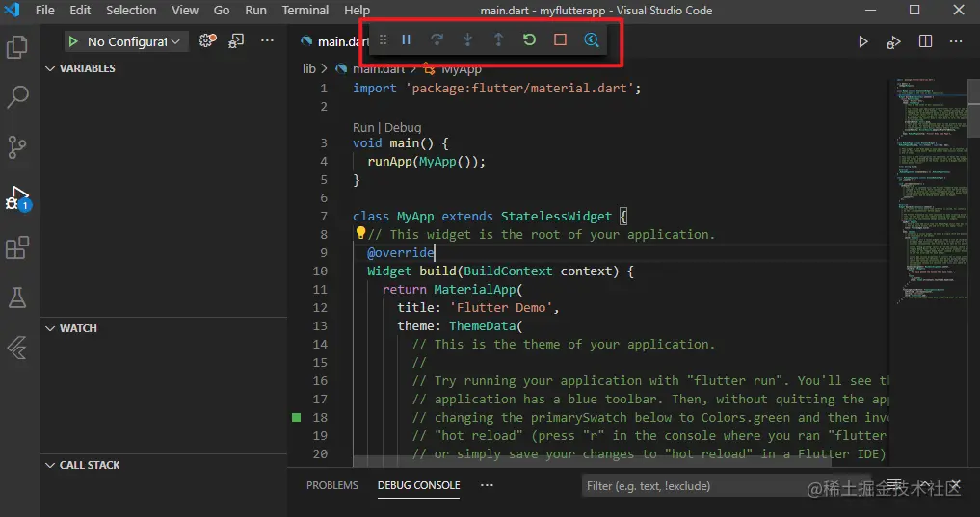
Task: Click the Step Out debug arrow
Action: [498, 40]
